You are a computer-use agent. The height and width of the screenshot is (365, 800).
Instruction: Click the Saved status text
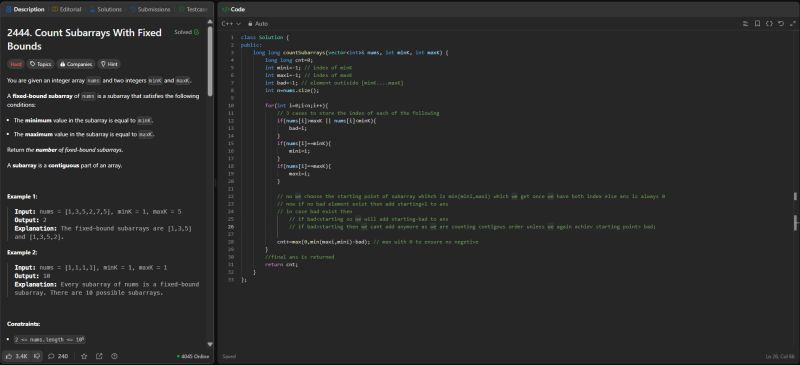coord(229,356)
